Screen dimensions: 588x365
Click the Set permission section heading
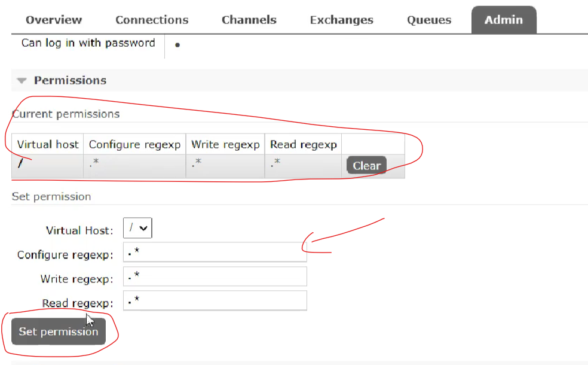pos(51,196)
